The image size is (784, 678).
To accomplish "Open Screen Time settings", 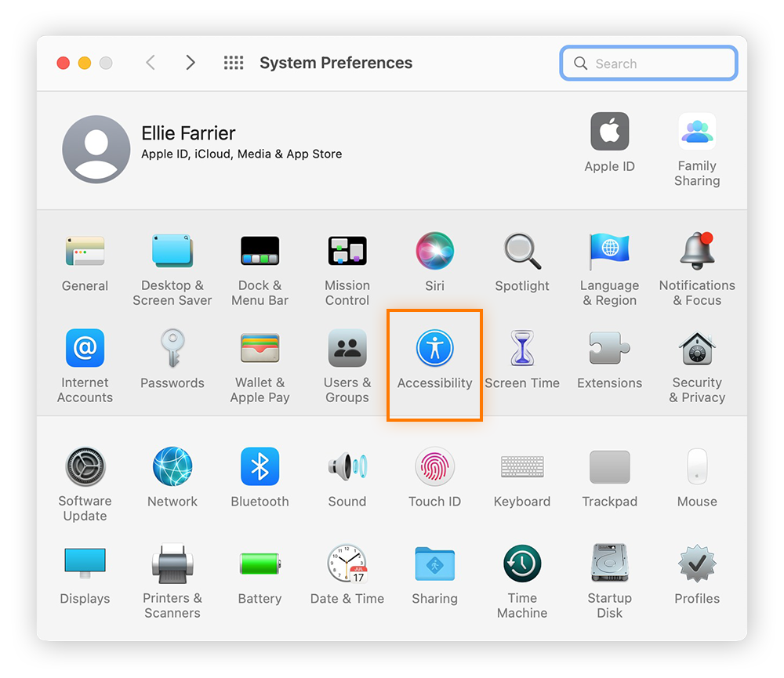I will (x=521, y=348).
